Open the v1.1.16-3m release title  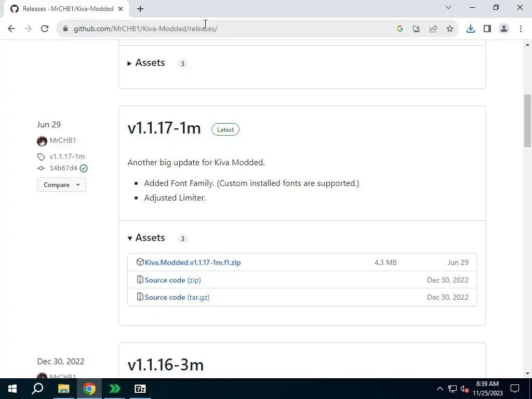click(x=166, y=365)
